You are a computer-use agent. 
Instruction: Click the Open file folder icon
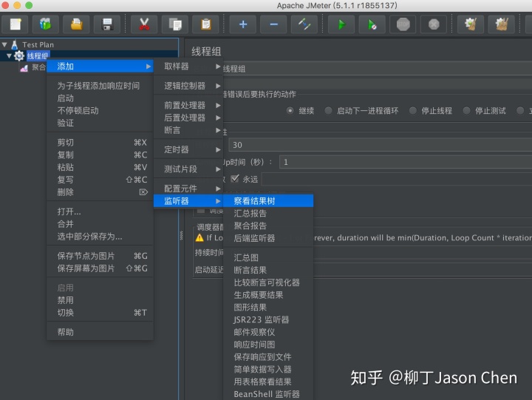tap(76, 24)
